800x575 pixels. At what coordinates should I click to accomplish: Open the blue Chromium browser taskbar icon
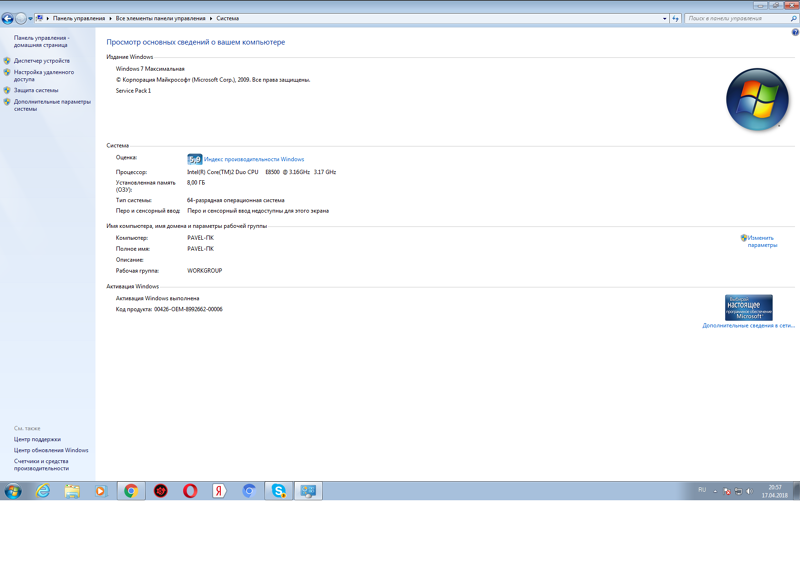coord(248,491)
